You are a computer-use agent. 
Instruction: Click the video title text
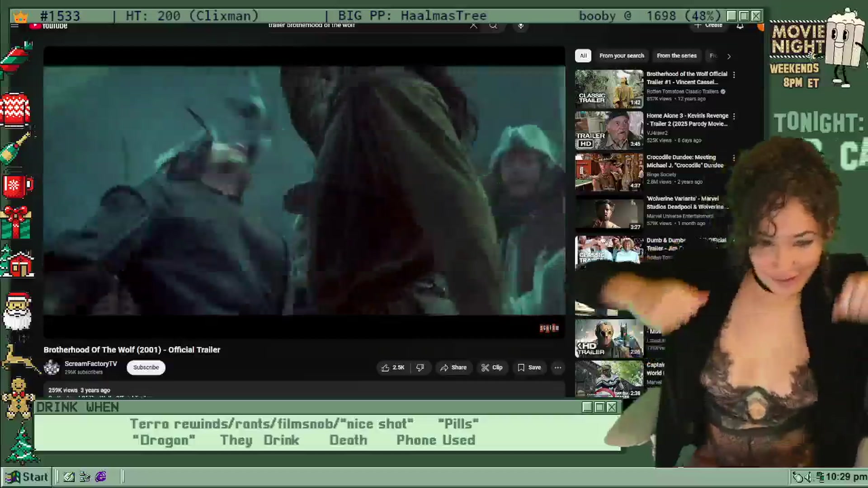pos(132,350)
